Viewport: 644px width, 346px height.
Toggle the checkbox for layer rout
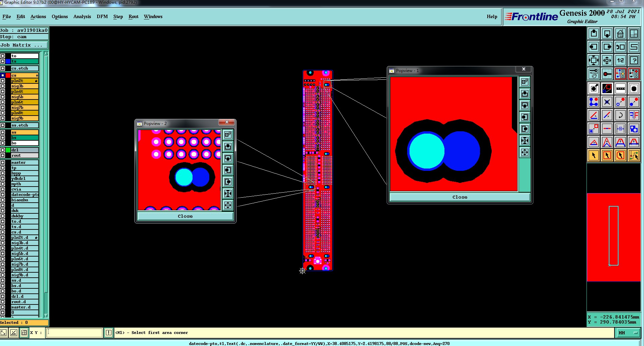coord(3,155)
